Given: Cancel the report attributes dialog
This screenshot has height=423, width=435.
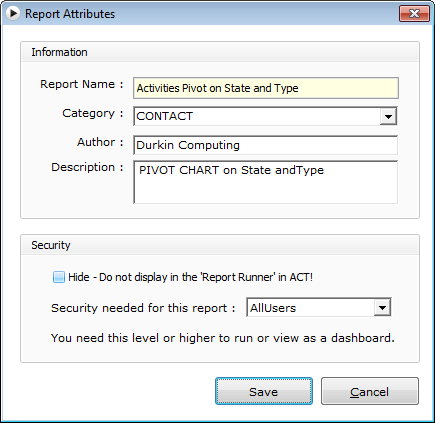Looking at the screenshot, I should [x=370, y=391].
